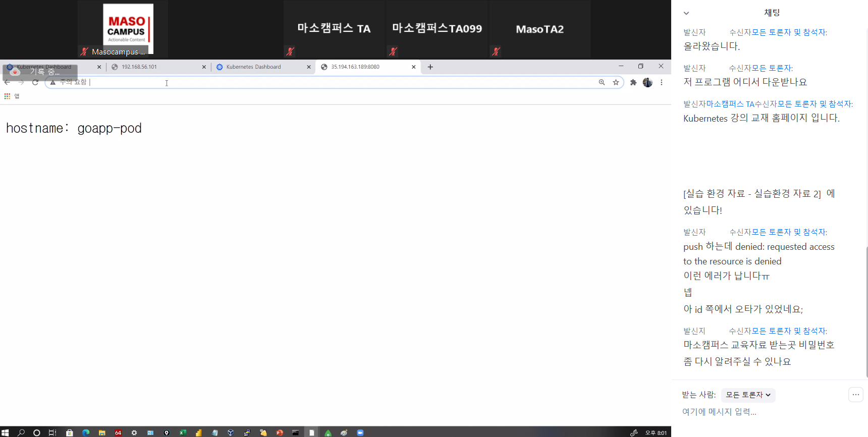Click the muted mic icon on MasoTA2

pyautogui.click(x=496, y=51)
